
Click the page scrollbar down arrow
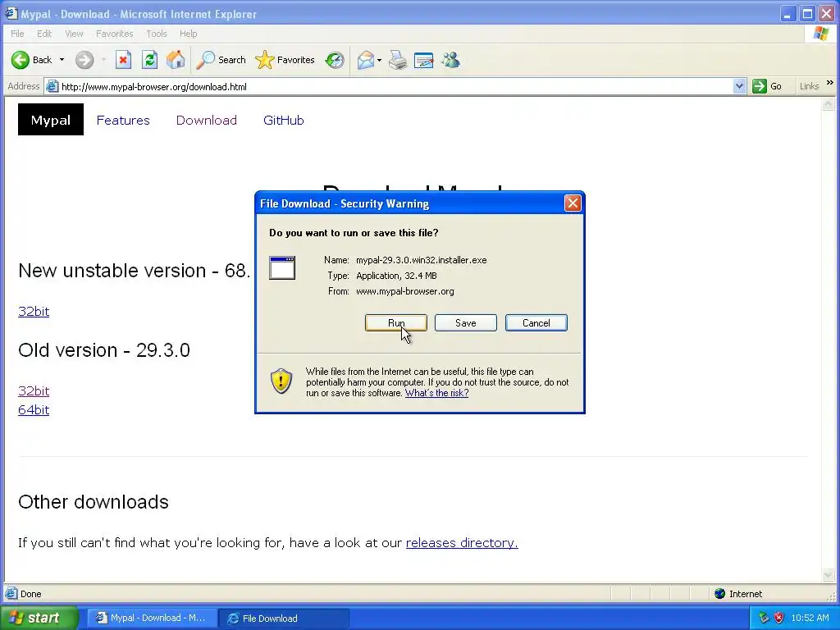pyautogui.click(x=829, y=575)
